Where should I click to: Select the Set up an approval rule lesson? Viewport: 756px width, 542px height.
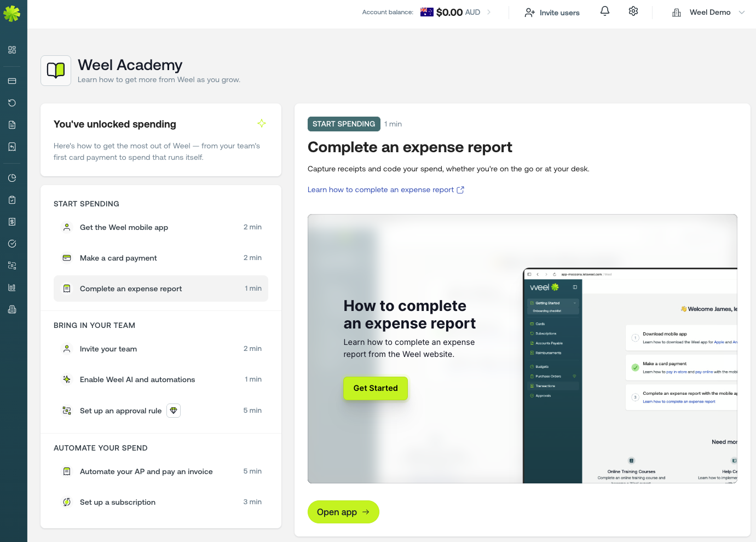161,411
